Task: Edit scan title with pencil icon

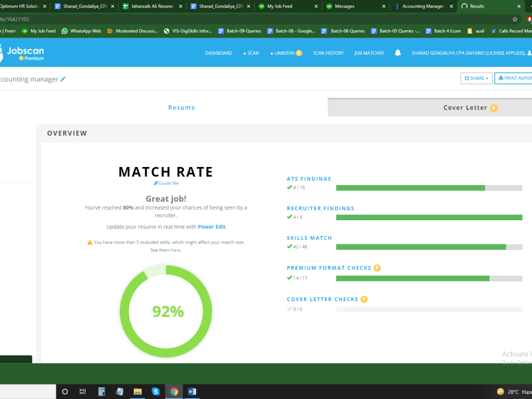Action: click(x=63, y=79)
